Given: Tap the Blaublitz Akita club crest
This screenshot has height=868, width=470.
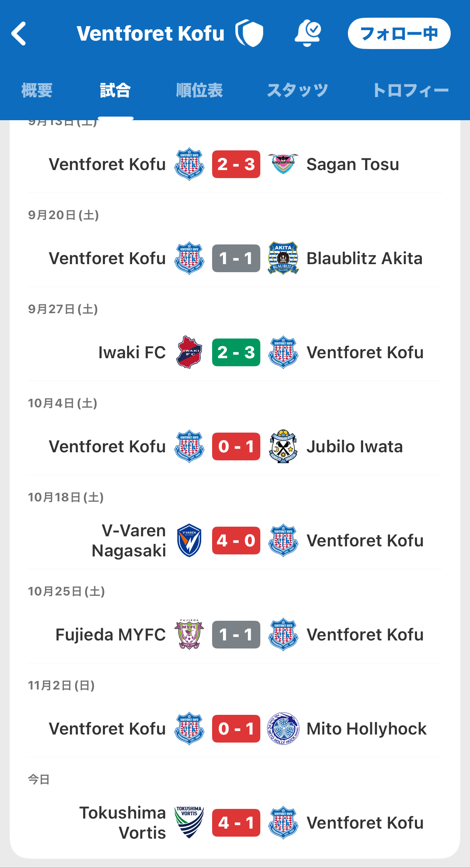Looking at the screenshot, I should [x=283, y=258].
